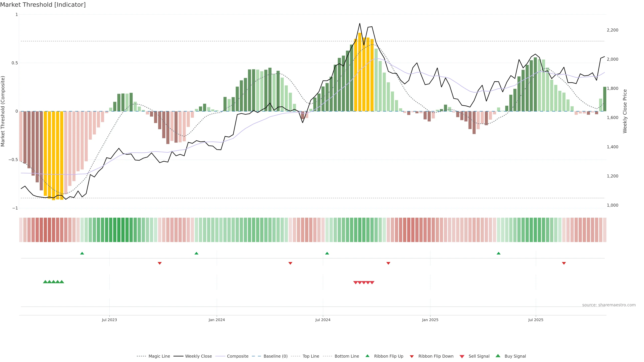Click last red ribbon flip down marker
The width and height of the screenshot is (644, 362).
click(x=564, y=263)
